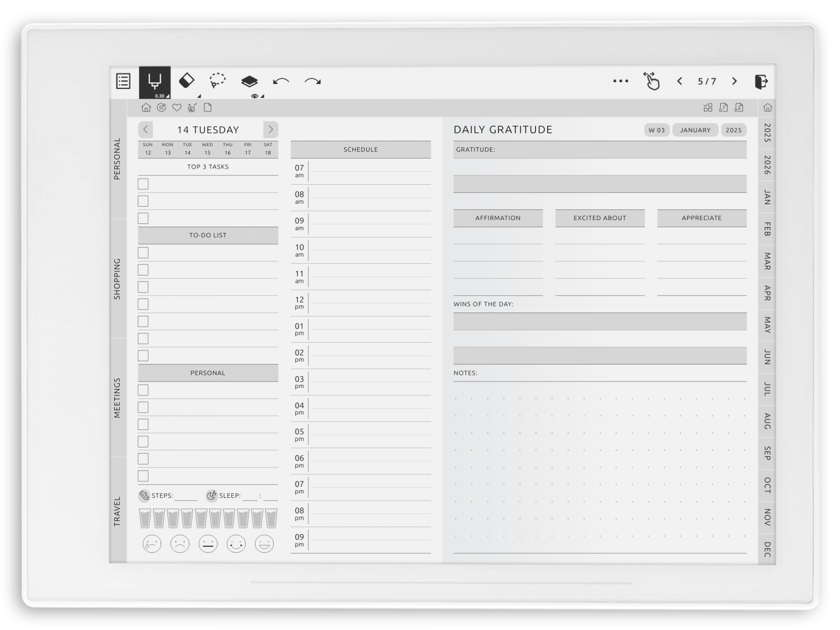
Task: Tap the swipe gesture hand icon
Action: pyautogui.click(x=651, y=81)
